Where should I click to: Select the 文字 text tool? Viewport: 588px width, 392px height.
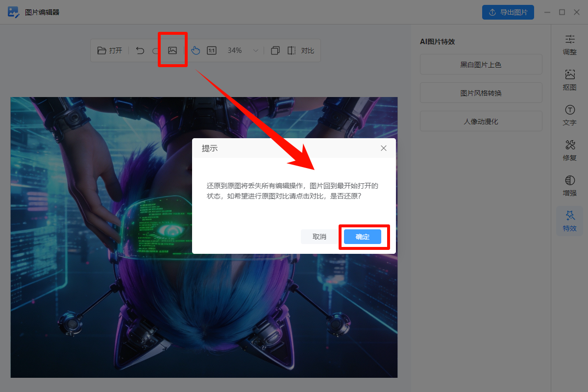point(569,115)
